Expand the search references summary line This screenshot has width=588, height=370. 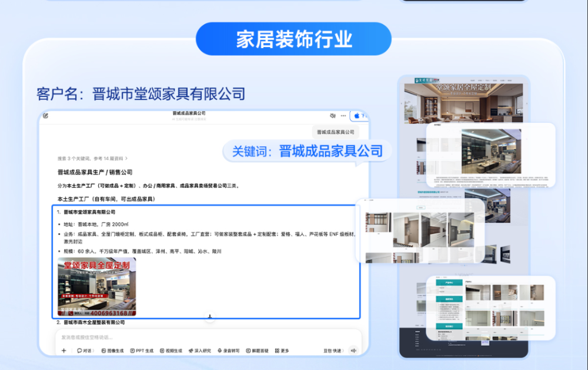click(92, 159)
